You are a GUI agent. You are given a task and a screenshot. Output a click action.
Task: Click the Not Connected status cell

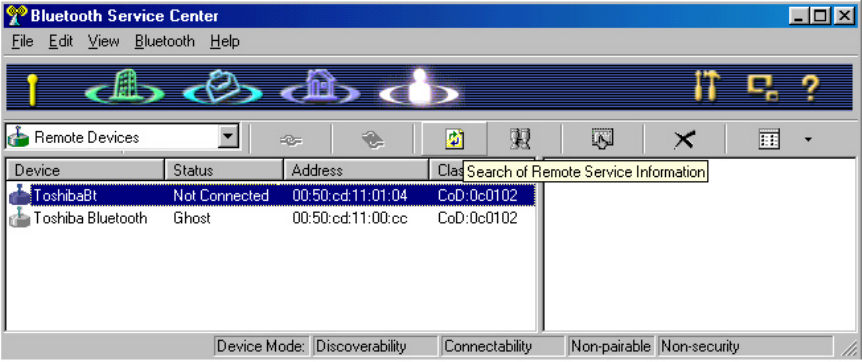221,195
